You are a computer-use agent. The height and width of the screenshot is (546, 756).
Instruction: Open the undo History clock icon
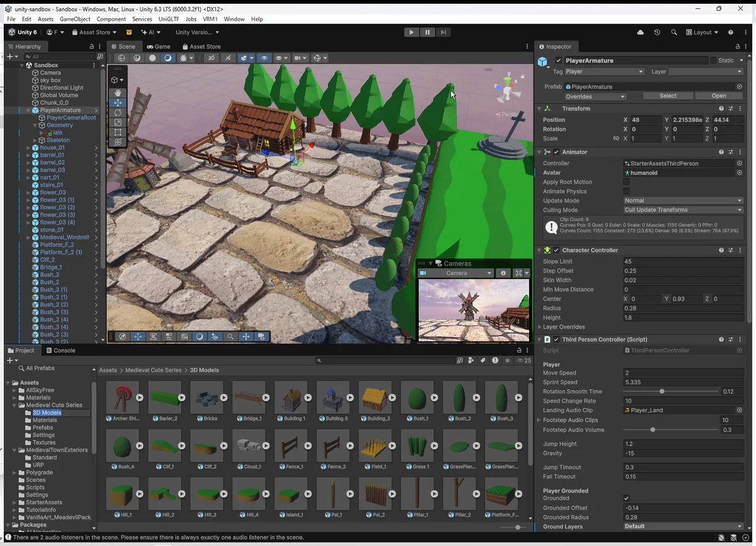[657, 32]
